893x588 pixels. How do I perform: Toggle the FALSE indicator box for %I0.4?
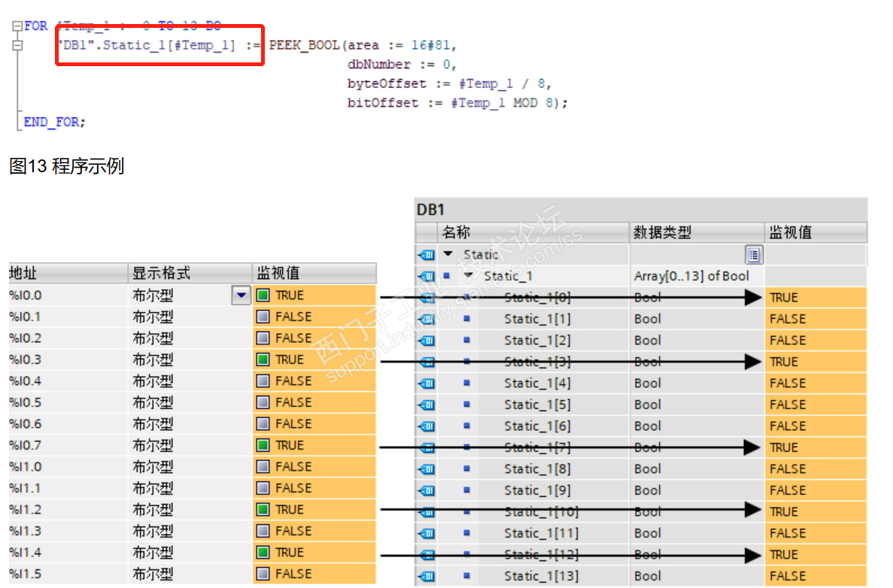point(263,380)
